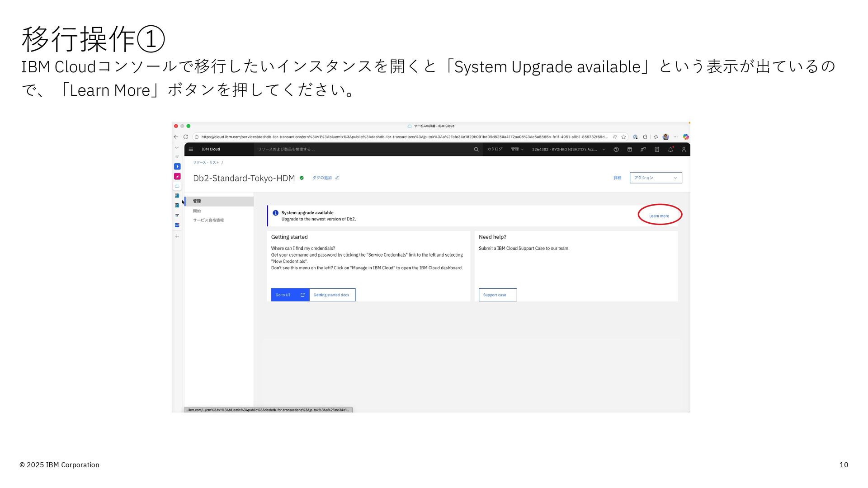Open notifications bell icon in IBM Cloud header
The height and width of the screenshot is (488, 868).
[x=670, y=149]
